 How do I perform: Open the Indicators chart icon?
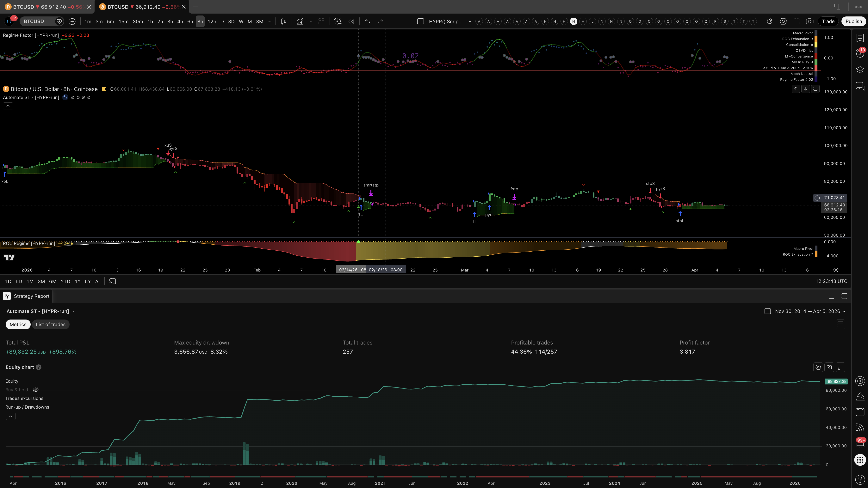point(300,21)
